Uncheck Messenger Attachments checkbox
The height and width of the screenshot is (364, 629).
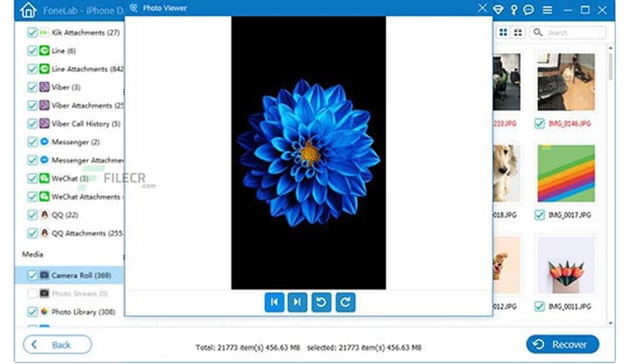(x=32, y=160)
